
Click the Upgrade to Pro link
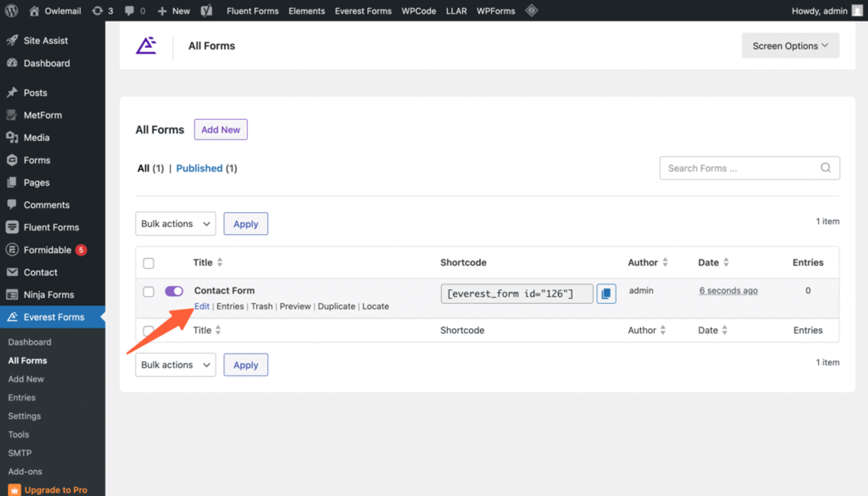click(x=56, y=489)
